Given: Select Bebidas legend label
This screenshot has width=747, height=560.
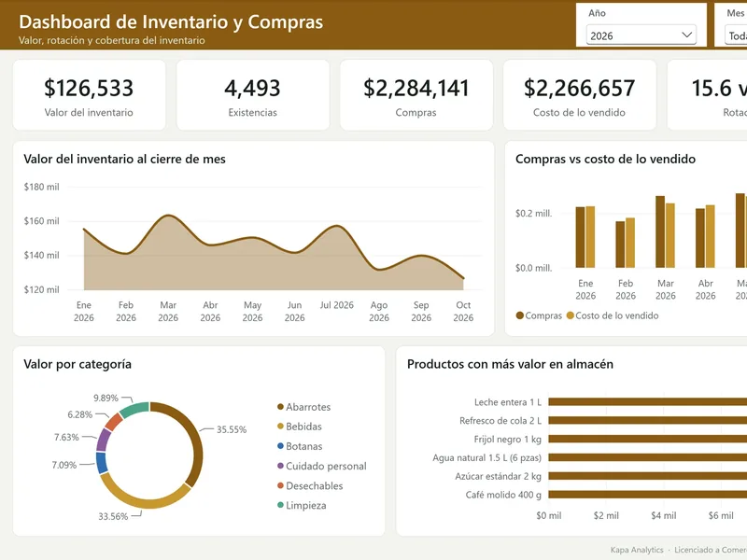Looking at the screenshot, I should point(304,427).
